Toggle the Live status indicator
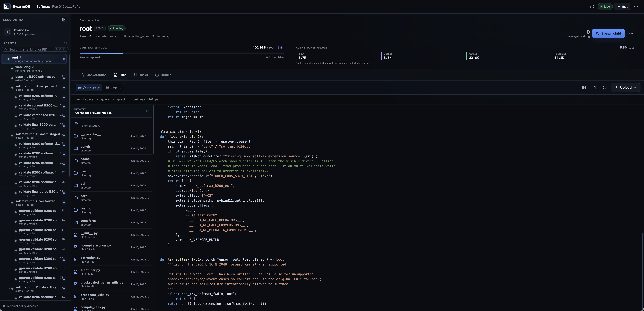 tap(605, 7)
